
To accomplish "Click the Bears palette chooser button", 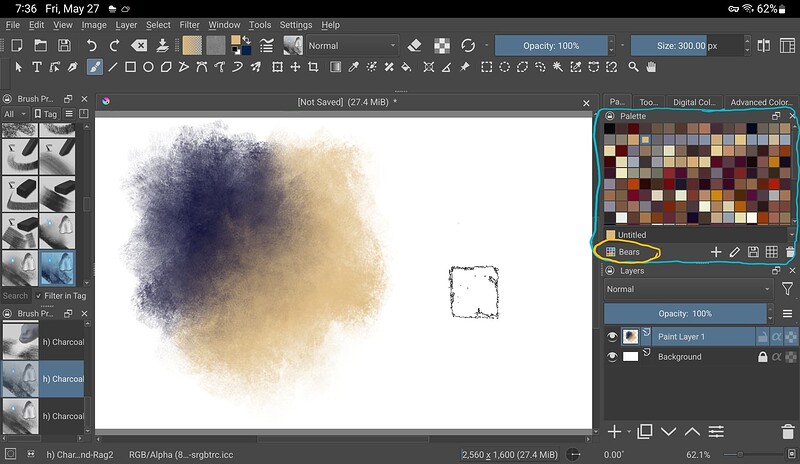I will click(x=624, y=252).
